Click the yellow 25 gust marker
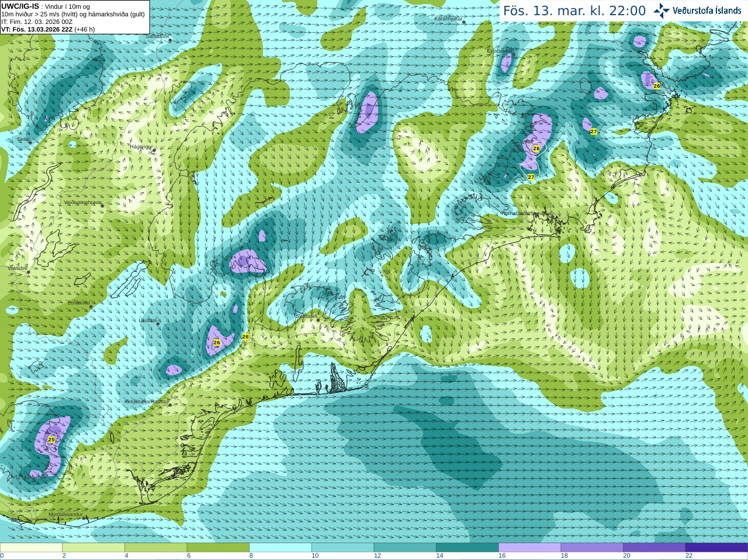The height and width of the screenshot is (560, 748). tap(51, 440)
